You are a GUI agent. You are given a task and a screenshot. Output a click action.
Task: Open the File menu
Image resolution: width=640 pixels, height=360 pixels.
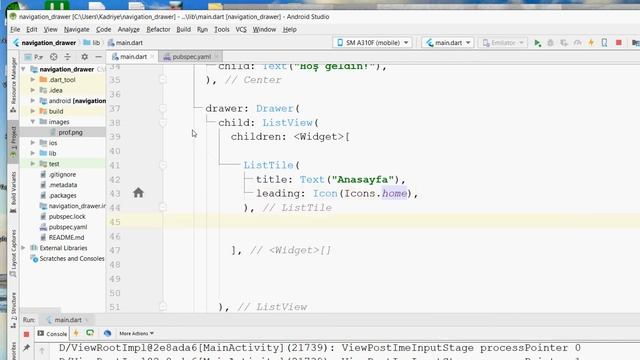pos(15,29)
